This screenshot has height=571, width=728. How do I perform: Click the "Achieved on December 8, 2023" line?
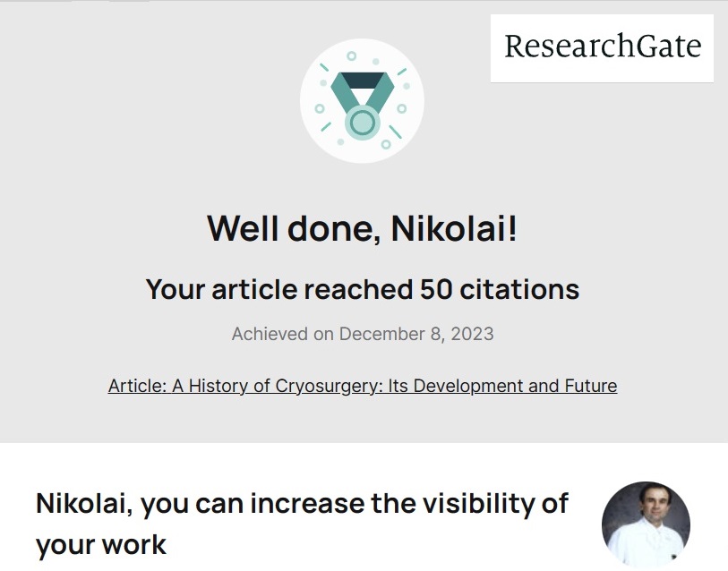coord(362,334)
